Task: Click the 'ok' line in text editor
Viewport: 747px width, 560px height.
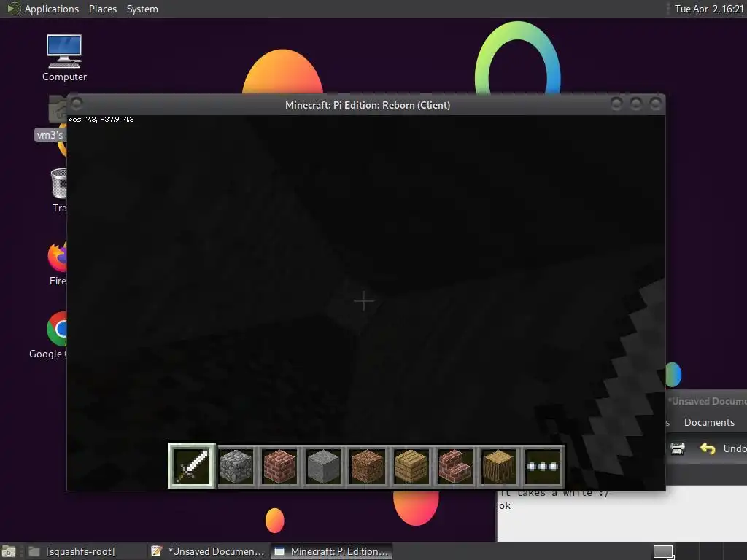Action: point(505,506)
